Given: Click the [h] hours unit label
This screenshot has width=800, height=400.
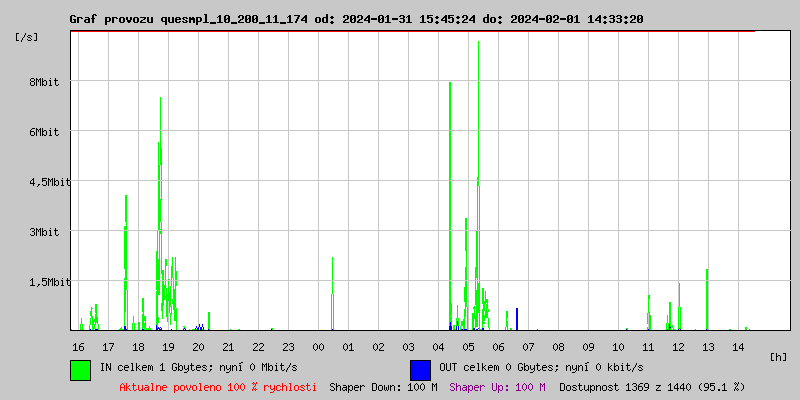Looking at the screenshot, I should pyautogui.click(x=779, y=356).
